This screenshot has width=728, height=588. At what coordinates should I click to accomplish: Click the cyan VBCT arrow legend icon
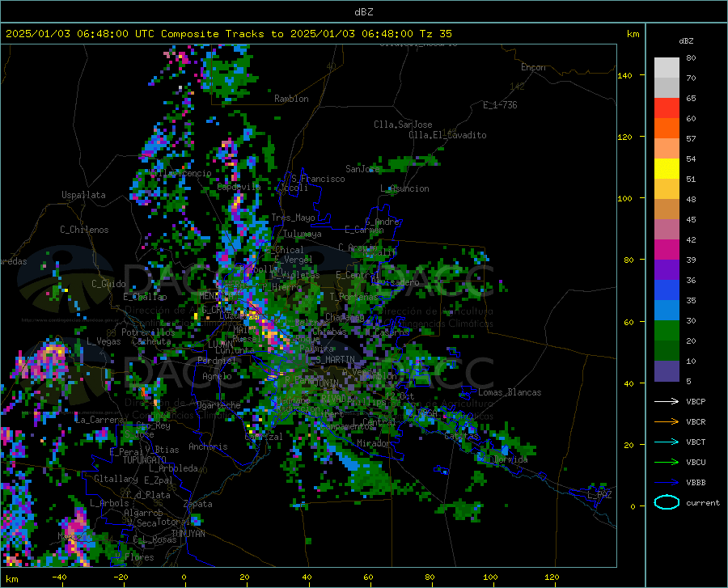[667, 442]
